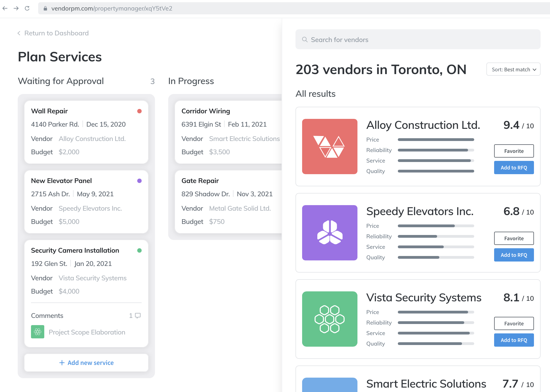Click Speedy Elevators Reliability rating bar
550x392 pixels.
click(436, 236)
